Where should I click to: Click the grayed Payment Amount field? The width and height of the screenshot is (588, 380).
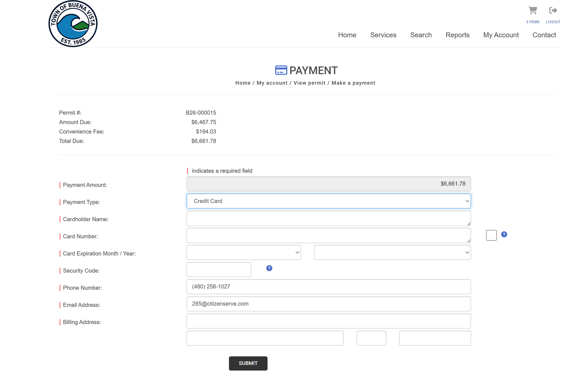[x=328, y=184]
